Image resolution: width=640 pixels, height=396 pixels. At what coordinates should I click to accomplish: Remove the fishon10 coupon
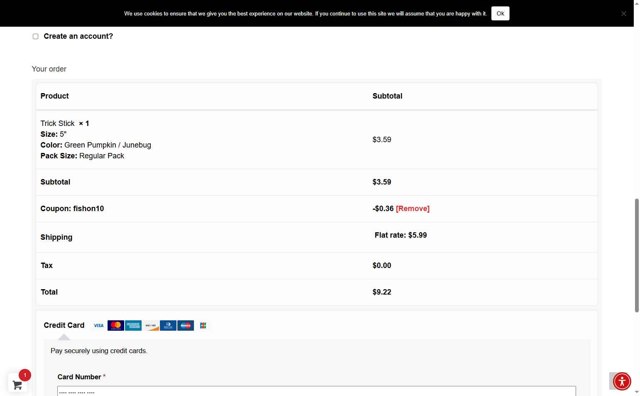(x=412, y=209)
